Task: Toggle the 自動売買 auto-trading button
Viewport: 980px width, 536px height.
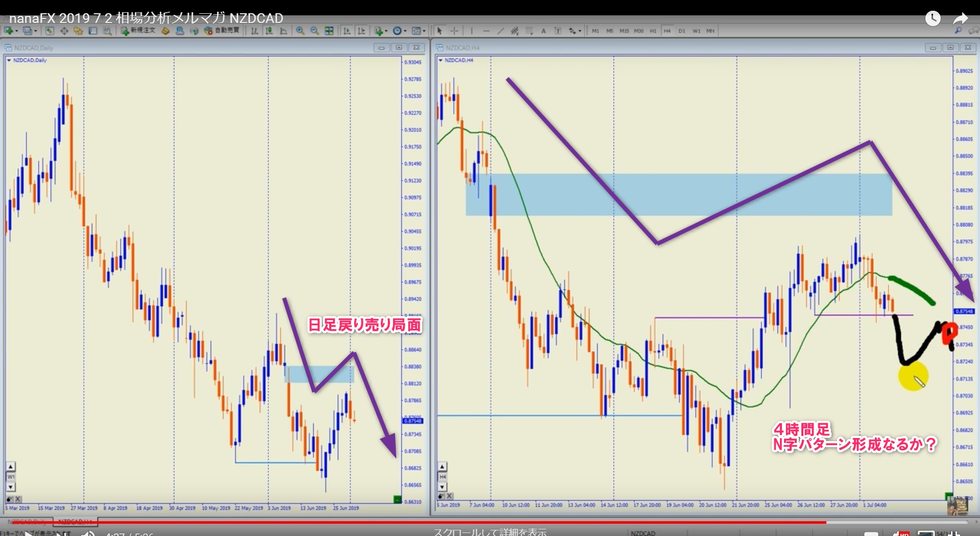Action: point(222,31)
